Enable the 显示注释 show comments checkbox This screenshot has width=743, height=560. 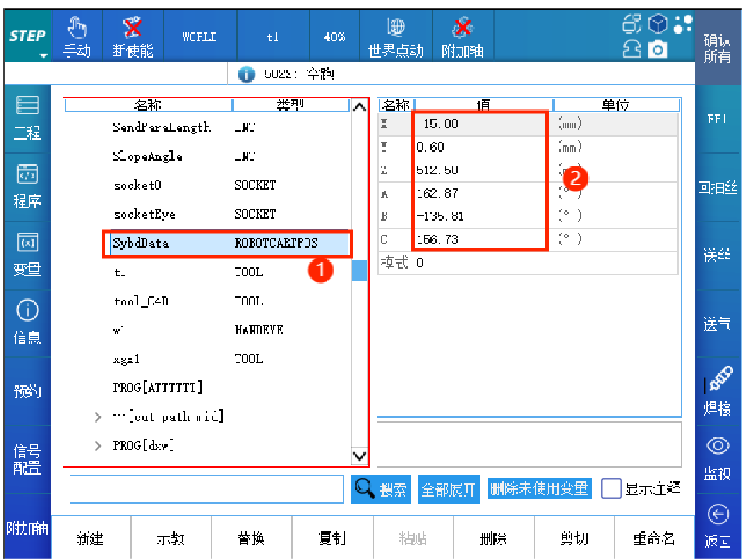click(x=611, y=489)
